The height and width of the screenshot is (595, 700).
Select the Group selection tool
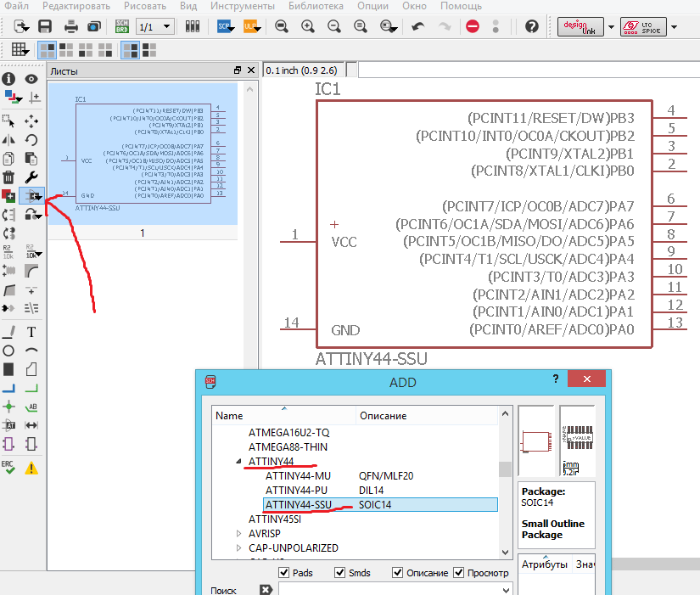(x=8, y=121)
